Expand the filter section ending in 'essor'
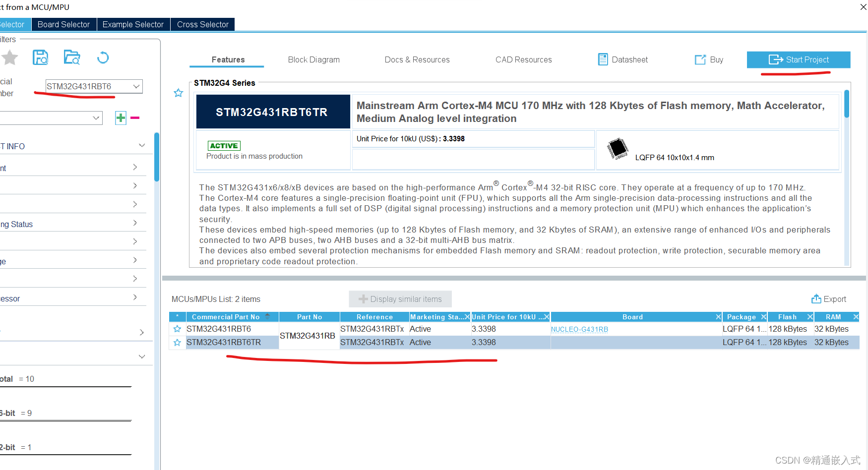This screenshot has height=470, width=868. (x=135, y=297)
